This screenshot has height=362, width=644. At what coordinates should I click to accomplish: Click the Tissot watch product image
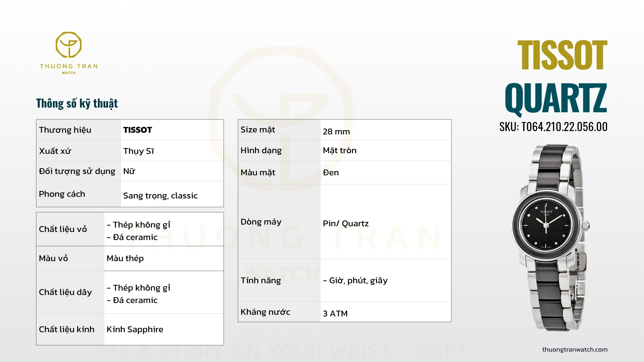pos(550,238)
